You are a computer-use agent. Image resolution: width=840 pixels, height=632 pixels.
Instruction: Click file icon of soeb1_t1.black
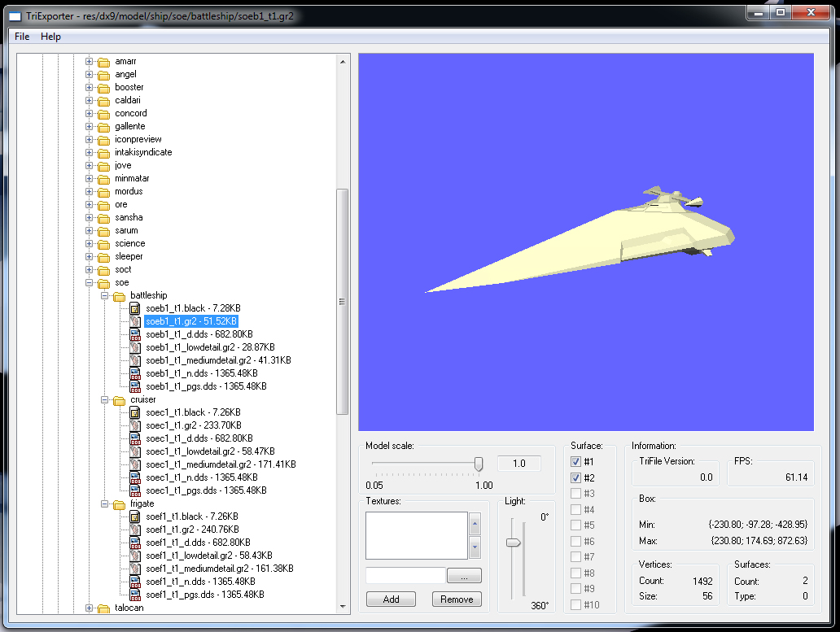pyautogui.click(x=135, y=308)
